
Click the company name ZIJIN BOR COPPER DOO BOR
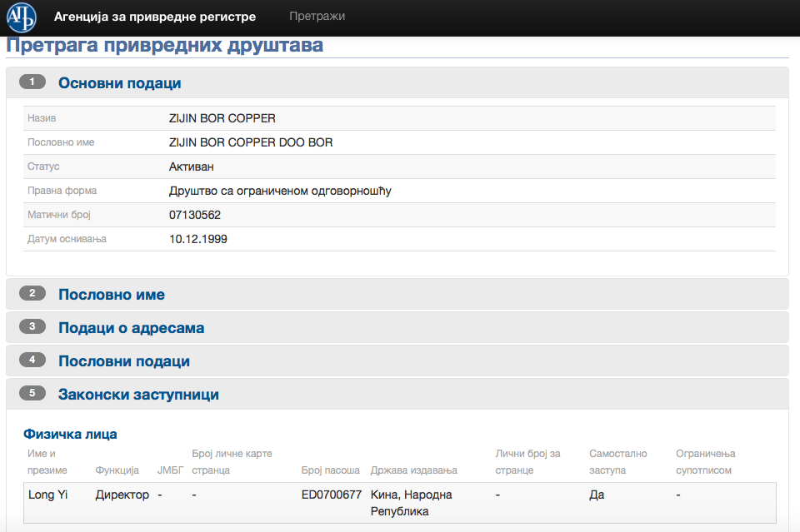tap(251, 142)
